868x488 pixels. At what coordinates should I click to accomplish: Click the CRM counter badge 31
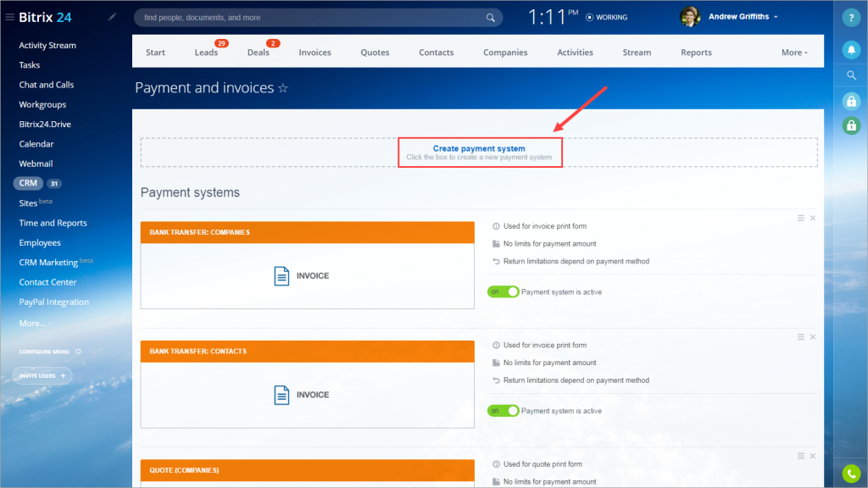(x=53, y=184)
